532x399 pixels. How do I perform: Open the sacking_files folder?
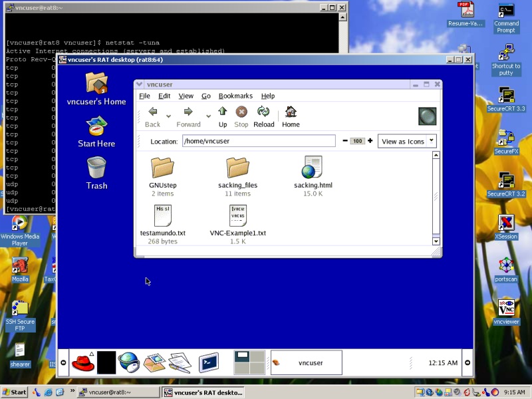click(x=237, y=172)
